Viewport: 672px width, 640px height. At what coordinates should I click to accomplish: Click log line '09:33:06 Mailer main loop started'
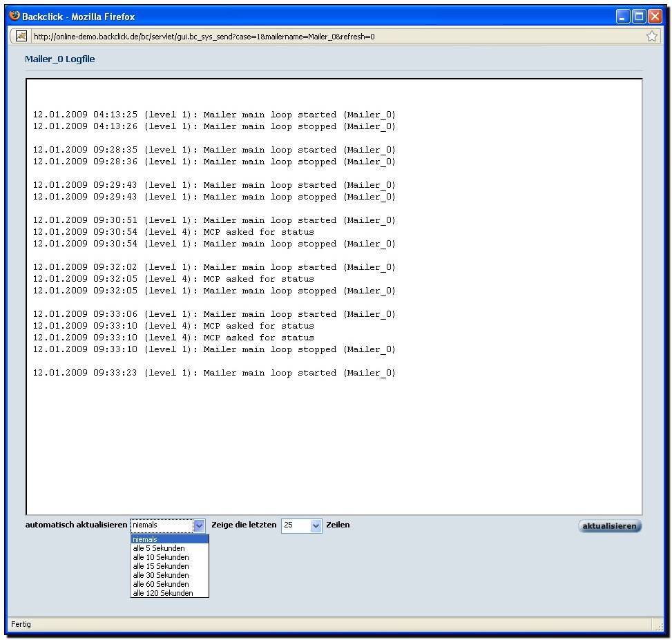[214, 314]
